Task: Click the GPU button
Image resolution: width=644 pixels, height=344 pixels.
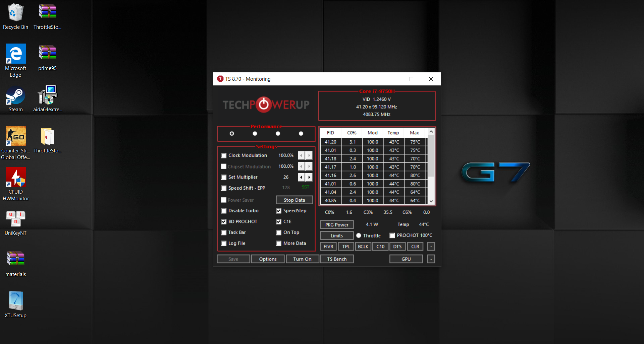Action: [406, 259]
